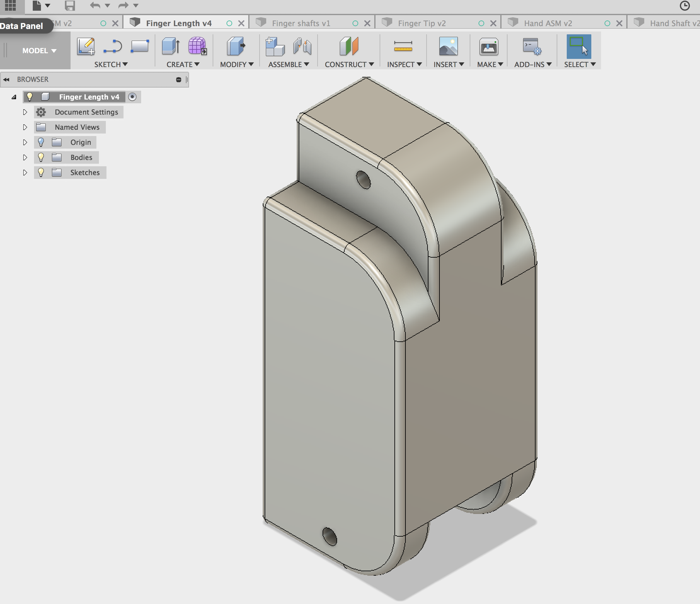Screen dimensions: 700x604
Task: Select the Create Sketch tool
Action: [x=86, y=46]
